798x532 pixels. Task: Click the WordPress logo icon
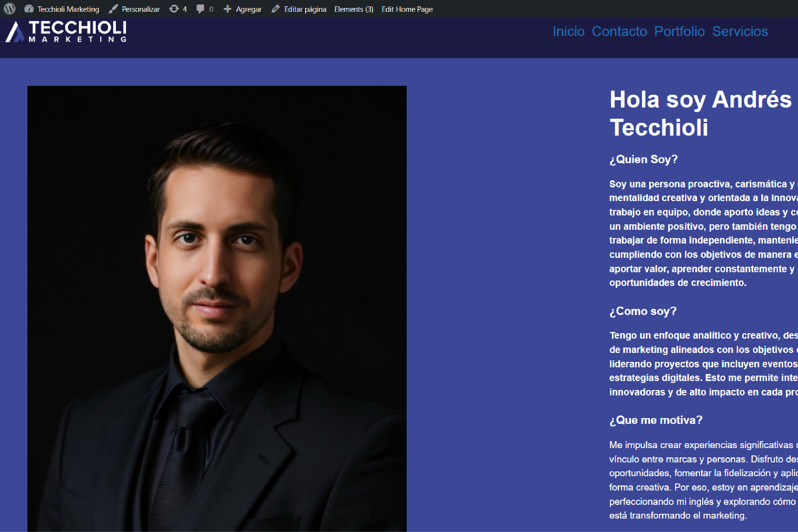tap(10, 9)
